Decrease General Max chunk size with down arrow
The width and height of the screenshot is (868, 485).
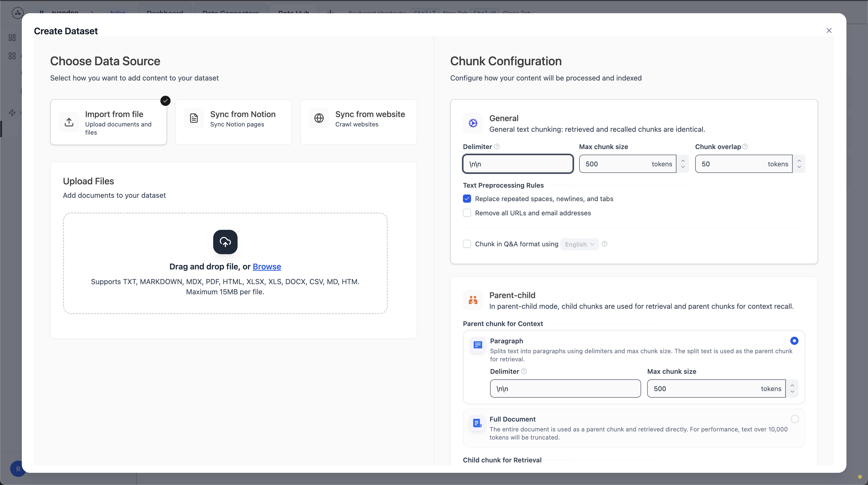(683, 167)
